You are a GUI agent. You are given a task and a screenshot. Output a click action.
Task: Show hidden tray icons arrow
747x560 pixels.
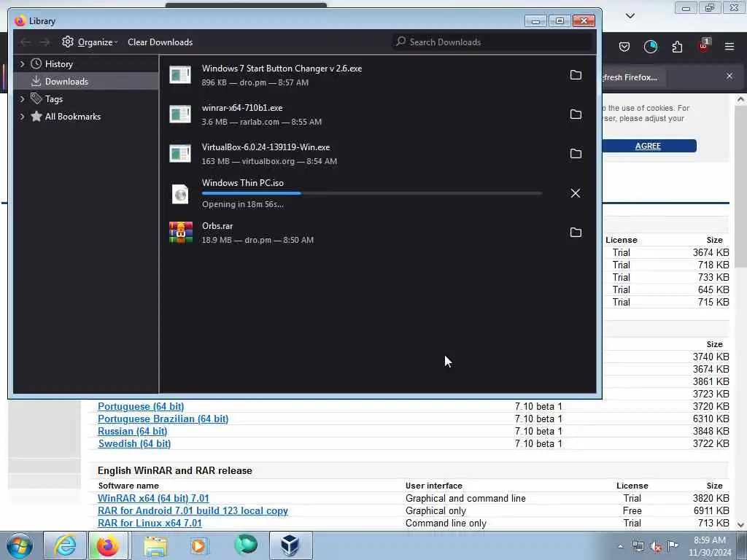tap(620, 547)
